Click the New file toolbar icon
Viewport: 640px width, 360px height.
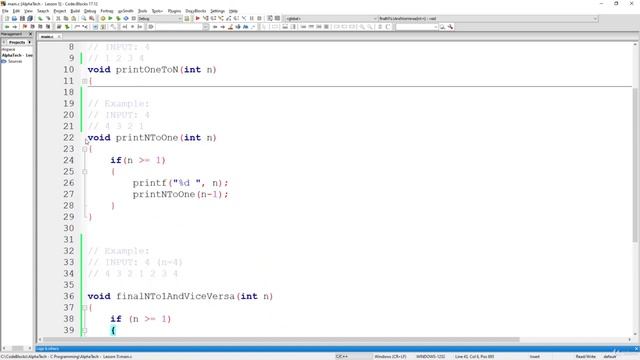click(x=7, y=18)
